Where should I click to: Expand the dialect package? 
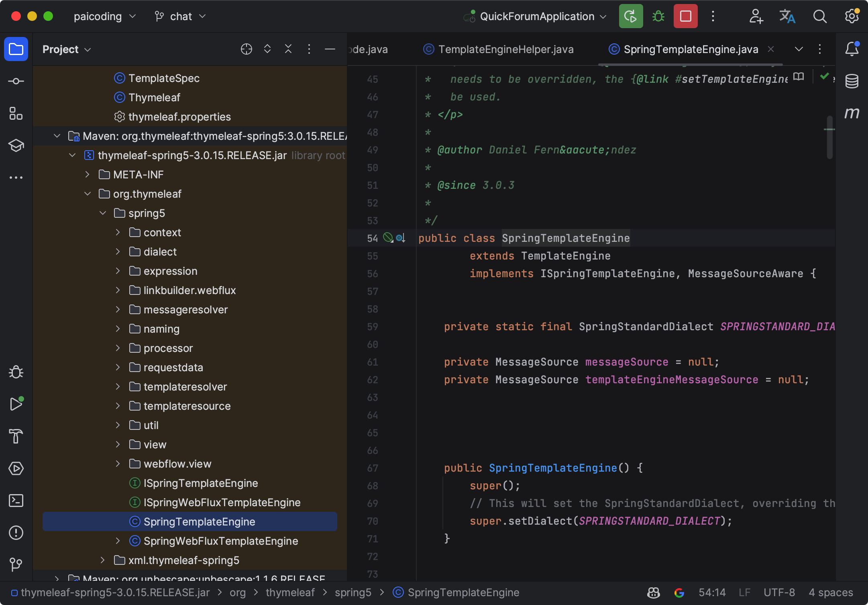point(118,252)
